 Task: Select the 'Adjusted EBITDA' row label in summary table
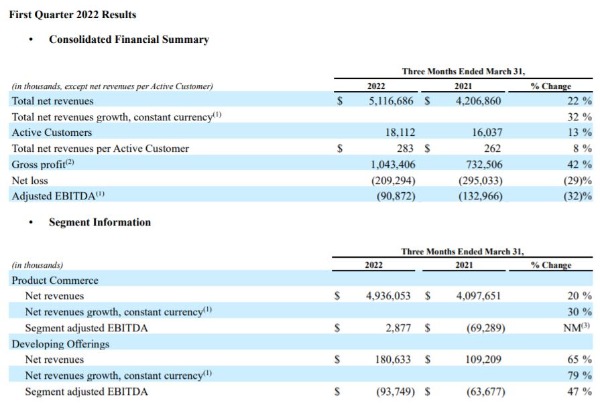[x=57, y=194]
